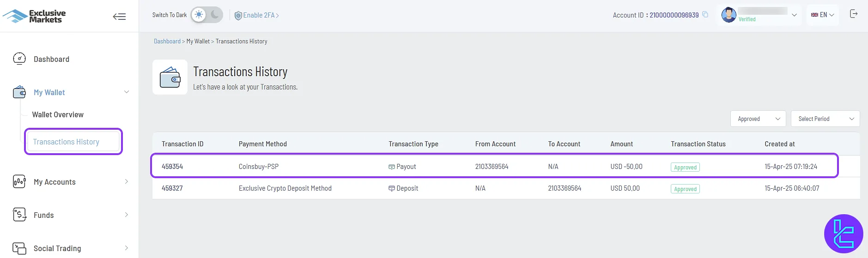Click the Account ID number 21000000096939
Image resolution: width=868 pixels, height=258 pixels.
674,15
